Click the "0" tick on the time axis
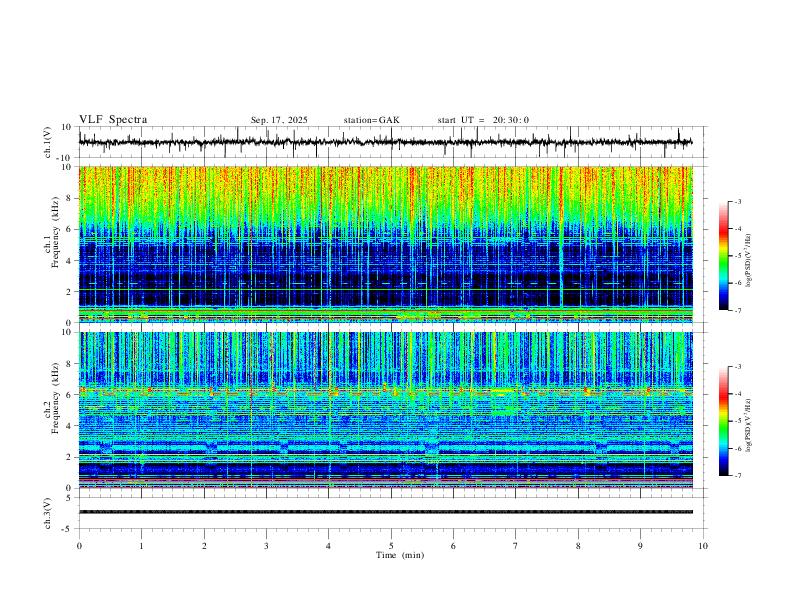The image size is (792, 612). pos(79,546)
